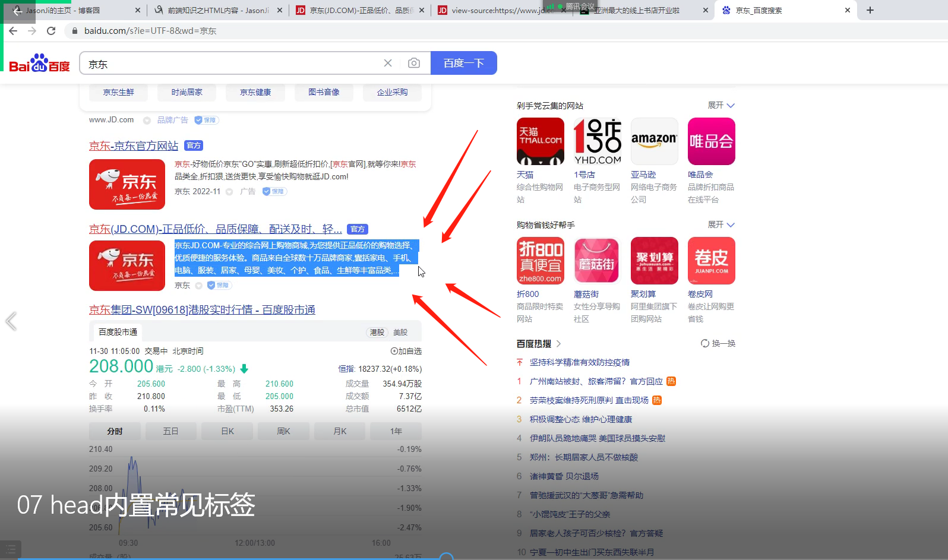Screen dimensions: 948x560
Task: Click the www.JD.com source link
Action: (112, 120)
